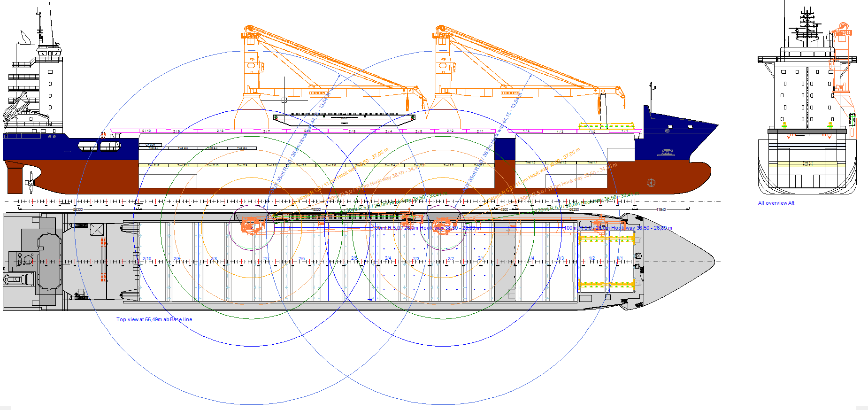Image resolution: width=868 pixels, height=410 pixels.
Task: Select the 4500 dimension value
Action: coord(504,209)
